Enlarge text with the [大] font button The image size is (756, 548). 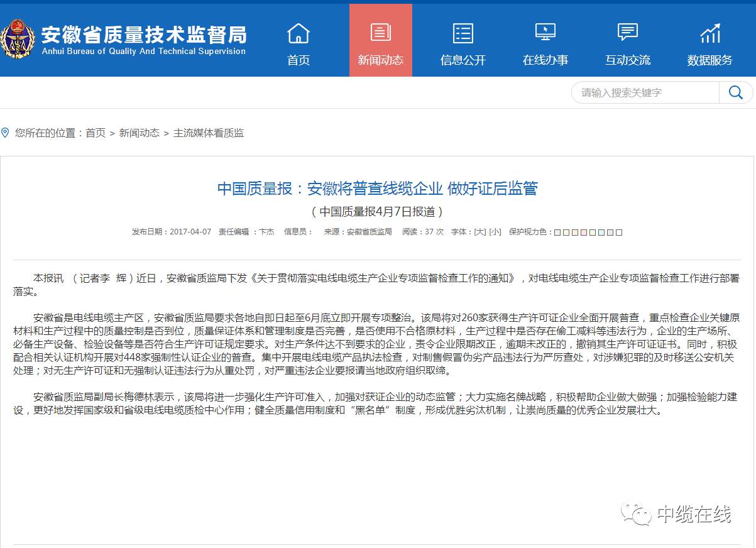click(x=479, y=232)
